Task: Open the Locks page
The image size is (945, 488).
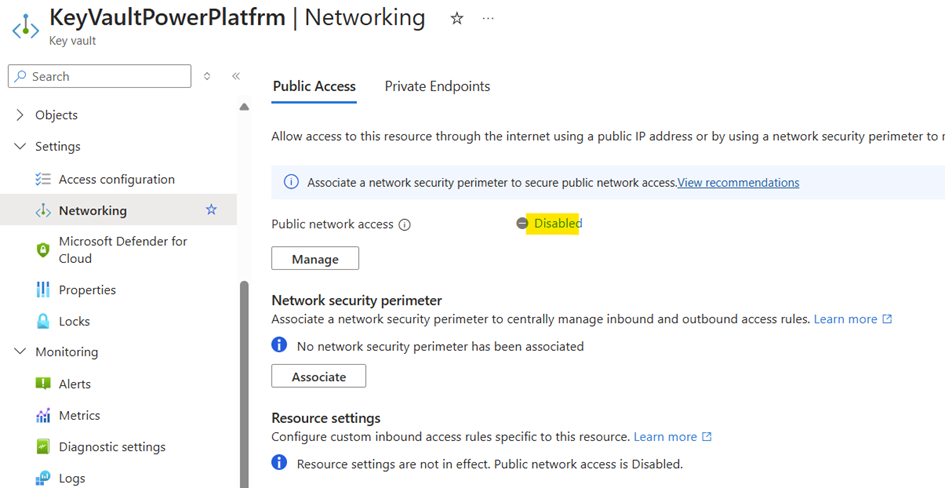Action: (x=74, y=321)
